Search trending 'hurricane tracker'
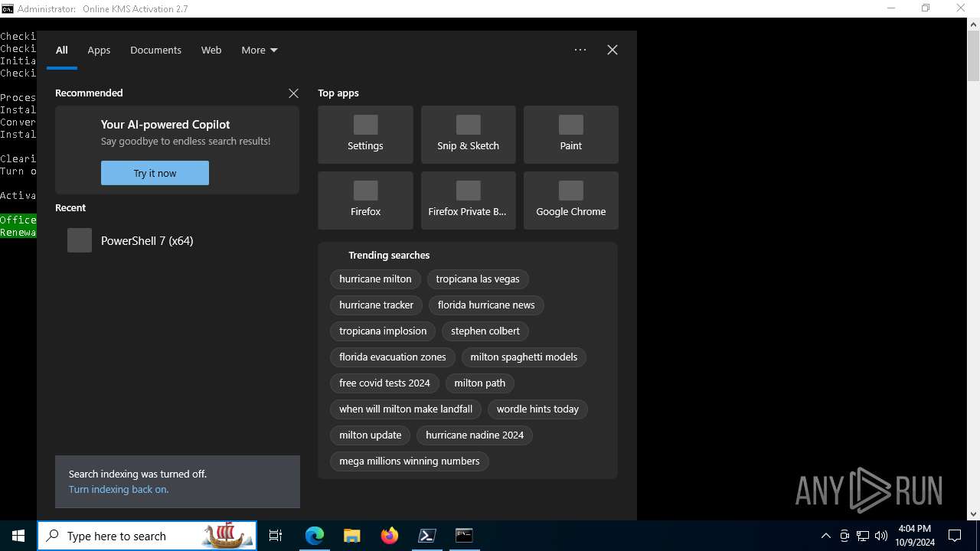This screenshot has height=551, width=980. [376, 305]
